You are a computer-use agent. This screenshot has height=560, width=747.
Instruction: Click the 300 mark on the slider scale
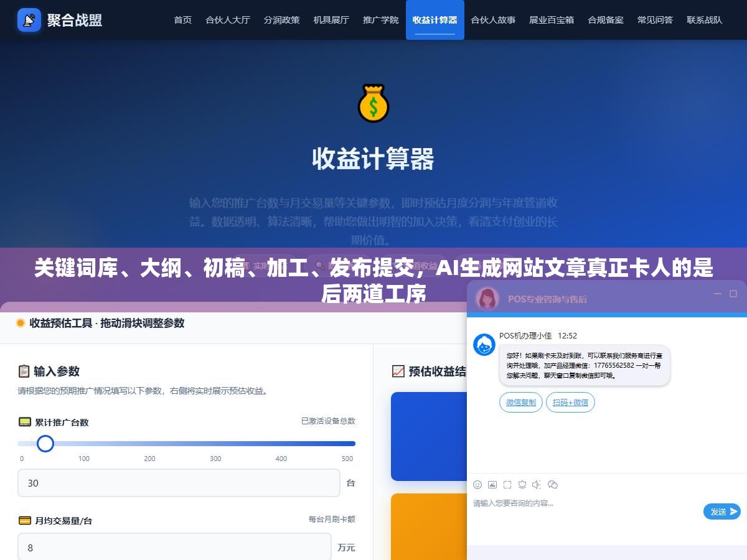click(x=215, y=459)
